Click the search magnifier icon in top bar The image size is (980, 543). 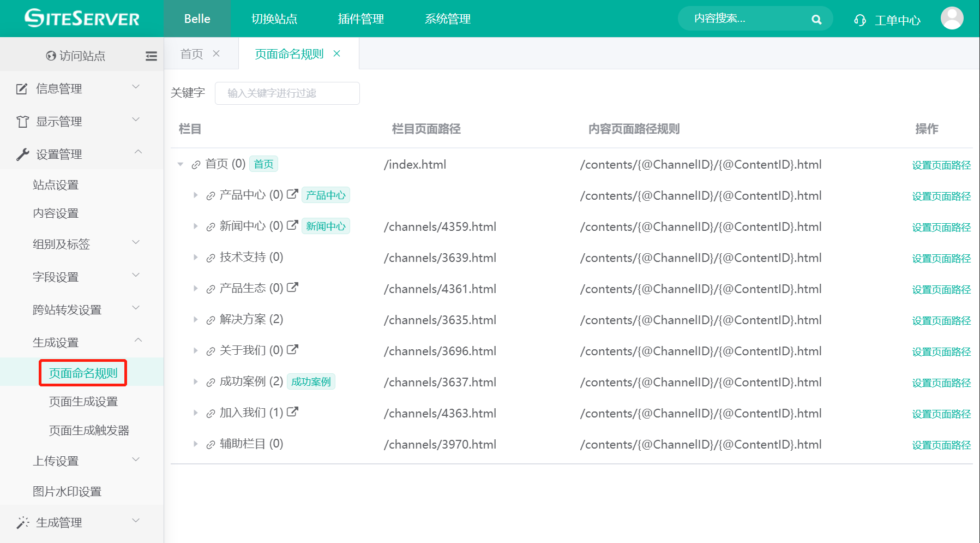click(x=816, y=20)
